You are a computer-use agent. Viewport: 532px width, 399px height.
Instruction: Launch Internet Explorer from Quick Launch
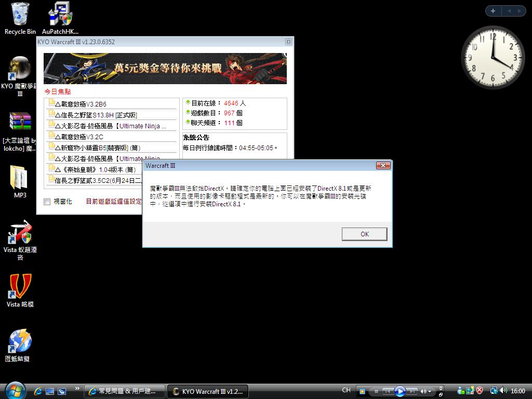coord(37,391)
